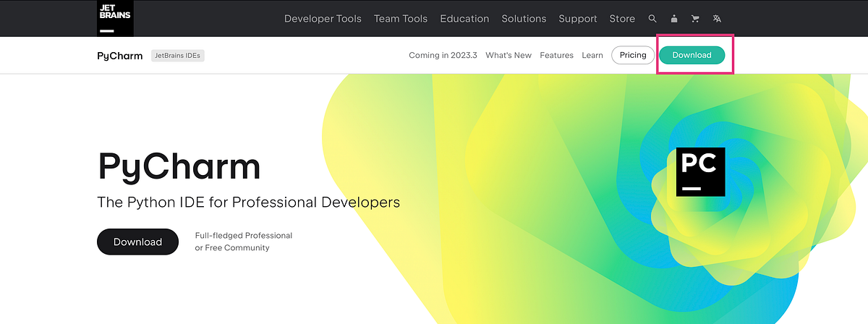The width and height of the screenshot is (868, 324).
Task: Click the Pricing button
Action: coord(633,55)
